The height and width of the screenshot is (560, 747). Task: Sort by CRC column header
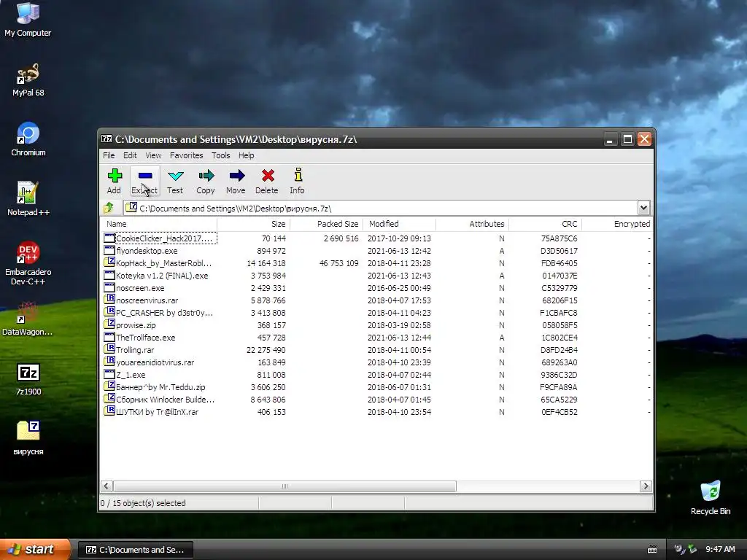tap(545, 224)
